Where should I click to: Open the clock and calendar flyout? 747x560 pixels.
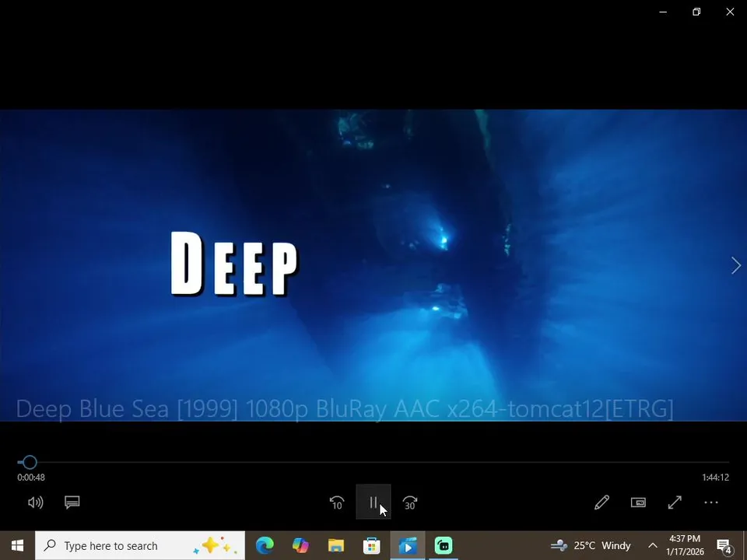point(685,546)
